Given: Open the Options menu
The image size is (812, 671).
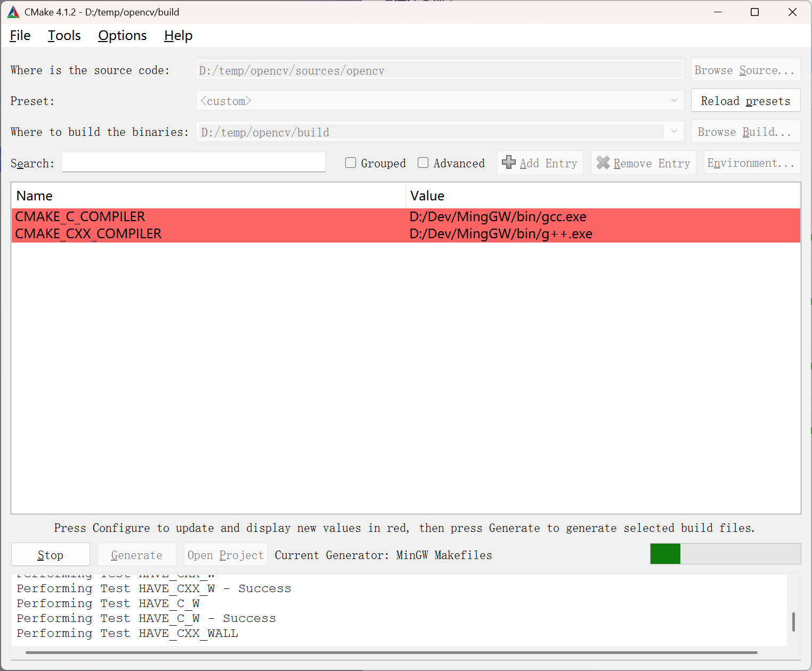Looking at the screenshot, I should [x=122, y=36].
